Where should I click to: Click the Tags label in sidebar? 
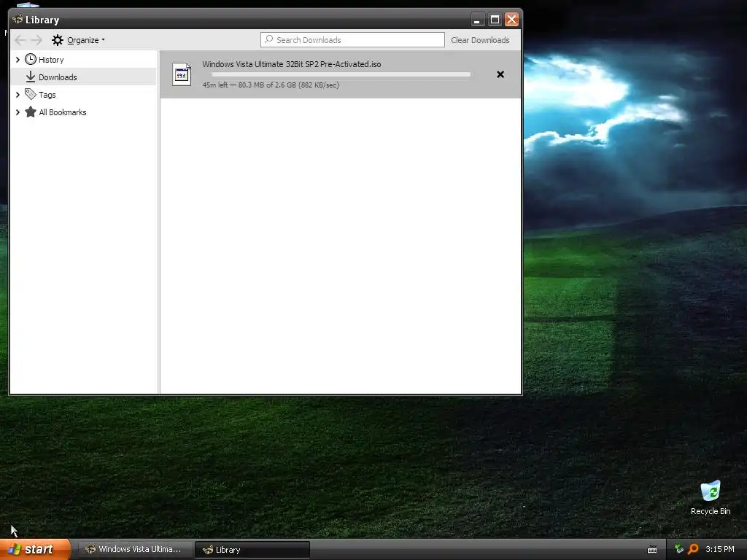point(47,95)
